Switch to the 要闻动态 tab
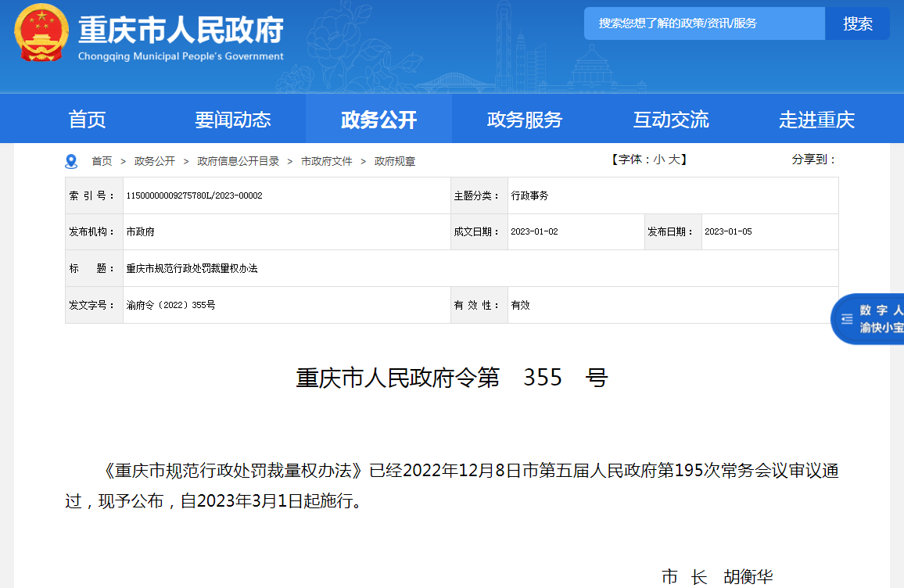This screenshot has width=904, height=588. point(234,118)
